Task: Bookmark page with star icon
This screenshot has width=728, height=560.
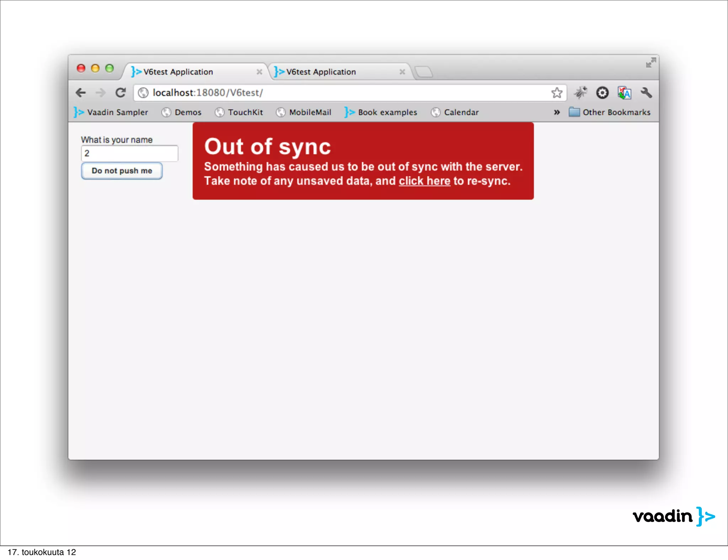Action: click(557, 93)
